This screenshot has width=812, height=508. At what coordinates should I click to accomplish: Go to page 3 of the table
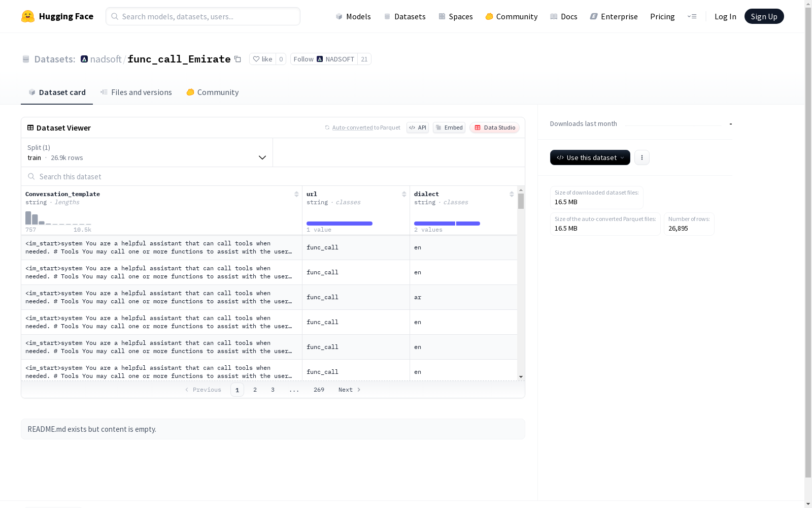point(273,390)
